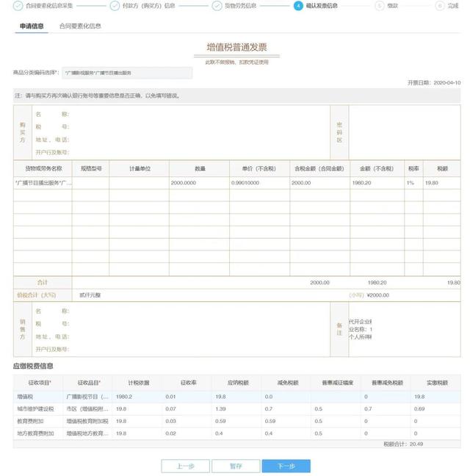Click the 数量 column header
470x476 pixels.
[200, 168]
